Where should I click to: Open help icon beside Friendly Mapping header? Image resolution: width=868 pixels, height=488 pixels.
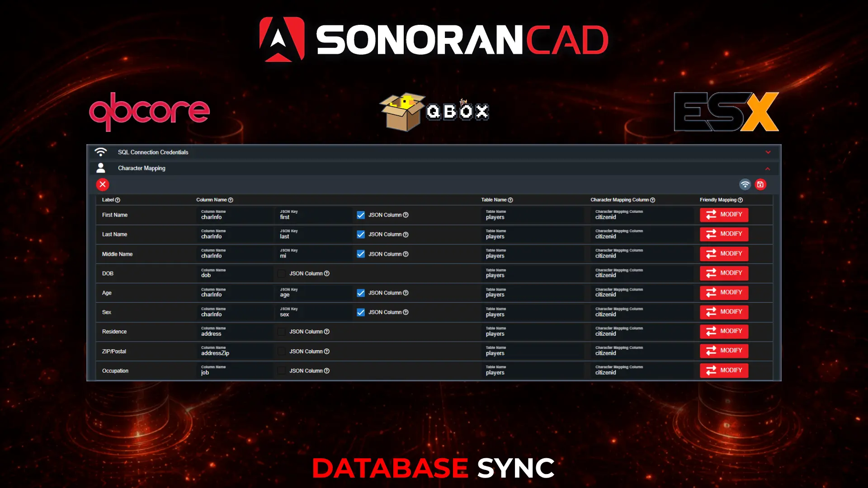(x=740, y=200)
